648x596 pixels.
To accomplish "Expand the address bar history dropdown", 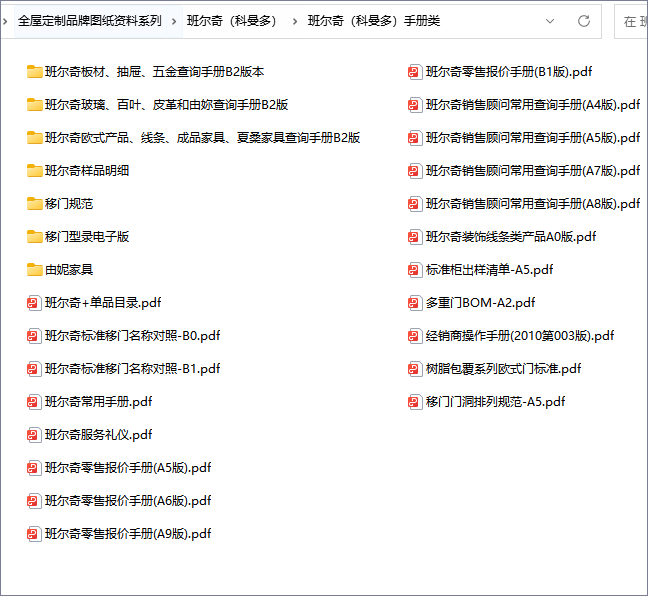I will pos(551,21).
